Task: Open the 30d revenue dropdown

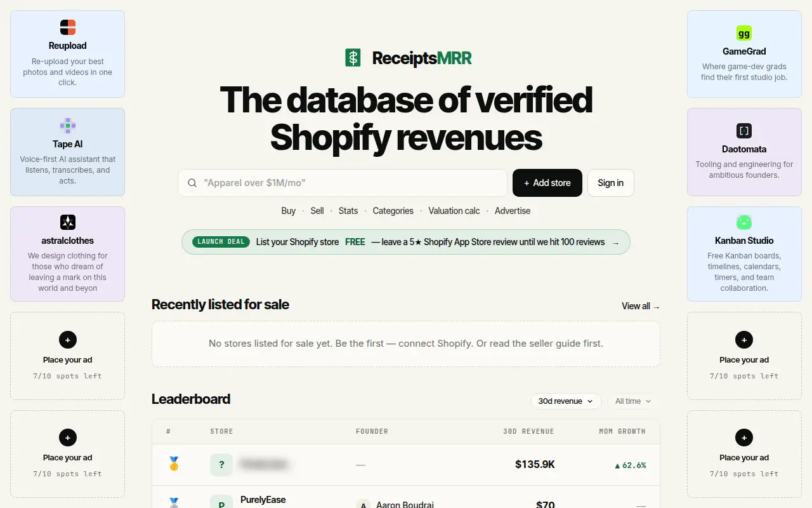Action: pyautogui.click(x=566, y=401)
